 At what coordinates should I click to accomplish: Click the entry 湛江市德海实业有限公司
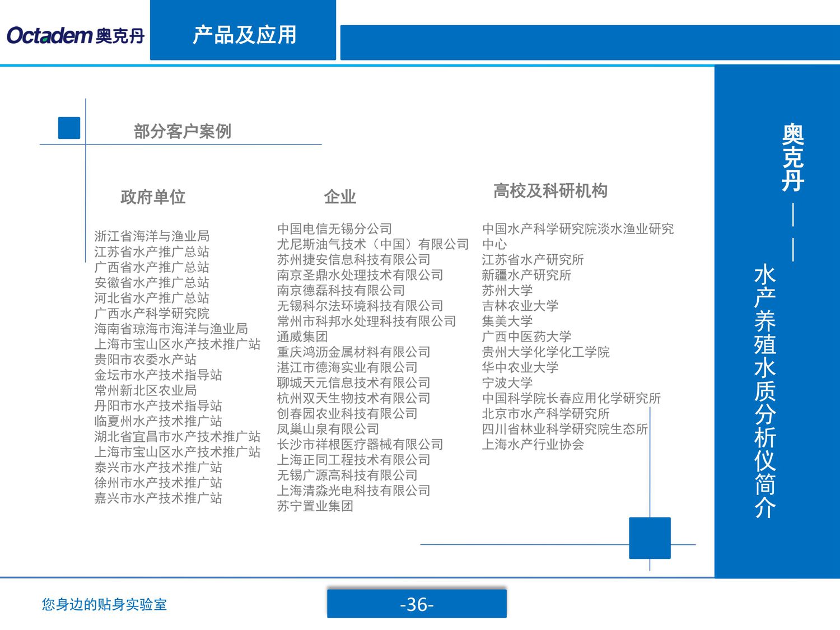click(347, 367)
